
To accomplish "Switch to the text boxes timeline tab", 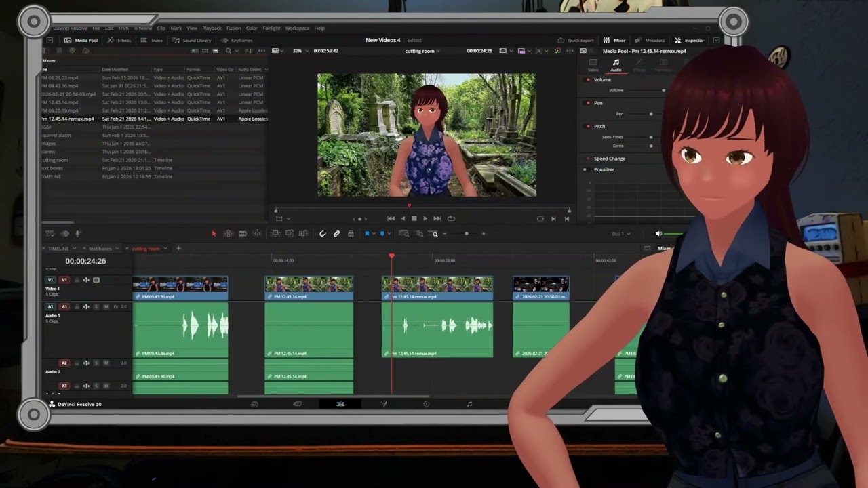I will [x=100, y=249].
